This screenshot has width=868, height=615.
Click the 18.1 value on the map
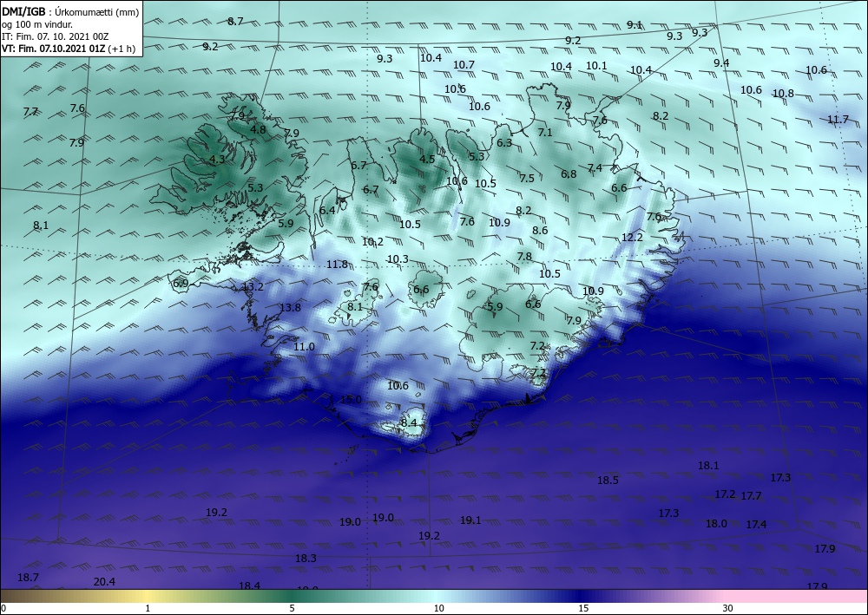708,466
